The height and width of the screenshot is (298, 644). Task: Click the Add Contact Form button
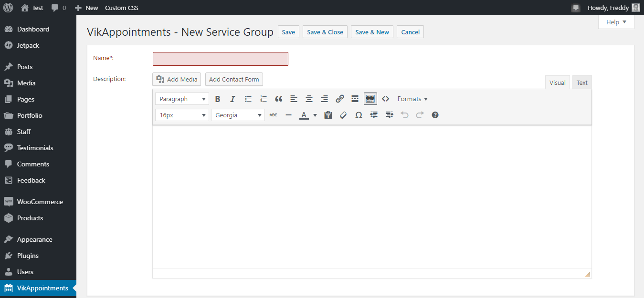(234, 79)
